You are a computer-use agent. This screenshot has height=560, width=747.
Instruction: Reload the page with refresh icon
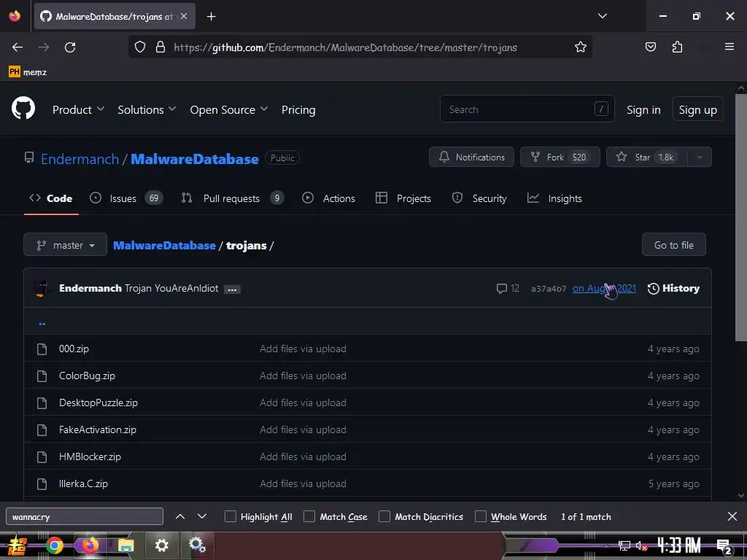click(x=70, y=47)
